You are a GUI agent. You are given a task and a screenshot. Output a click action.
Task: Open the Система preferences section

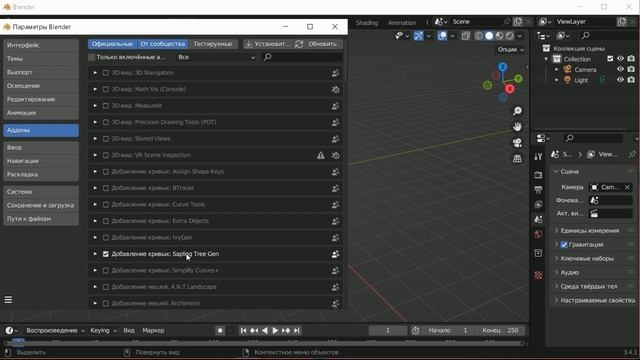click(x=41, y=192)
